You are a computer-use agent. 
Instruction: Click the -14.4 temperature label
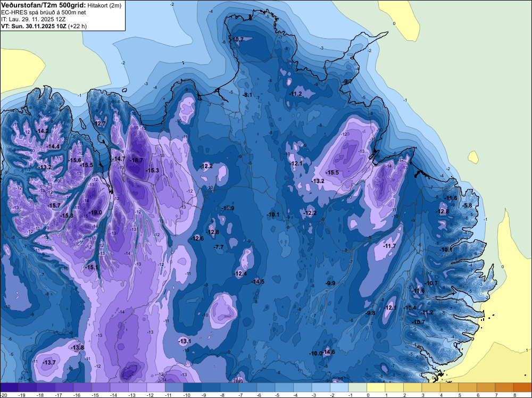pos(53,146)
